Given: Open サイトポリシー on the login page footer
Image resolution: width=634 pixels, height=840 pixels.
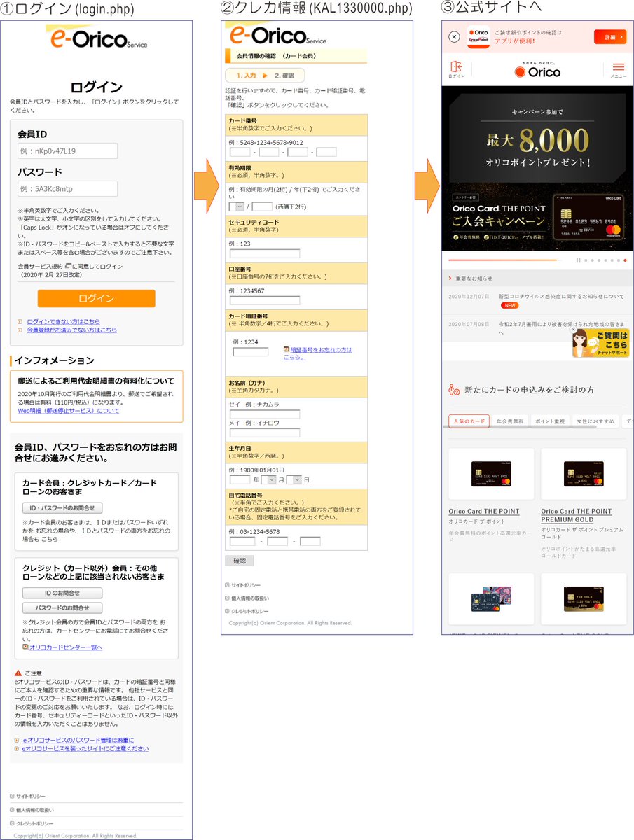Looking at the screenshot, I should pyautogui.click(x=31, y=797).
